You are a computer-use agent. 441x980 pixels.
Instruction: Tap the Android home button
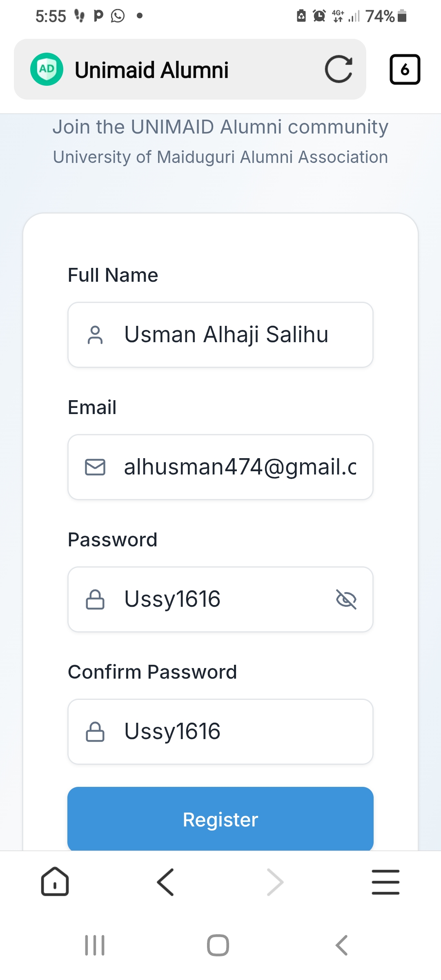[218, 945]
